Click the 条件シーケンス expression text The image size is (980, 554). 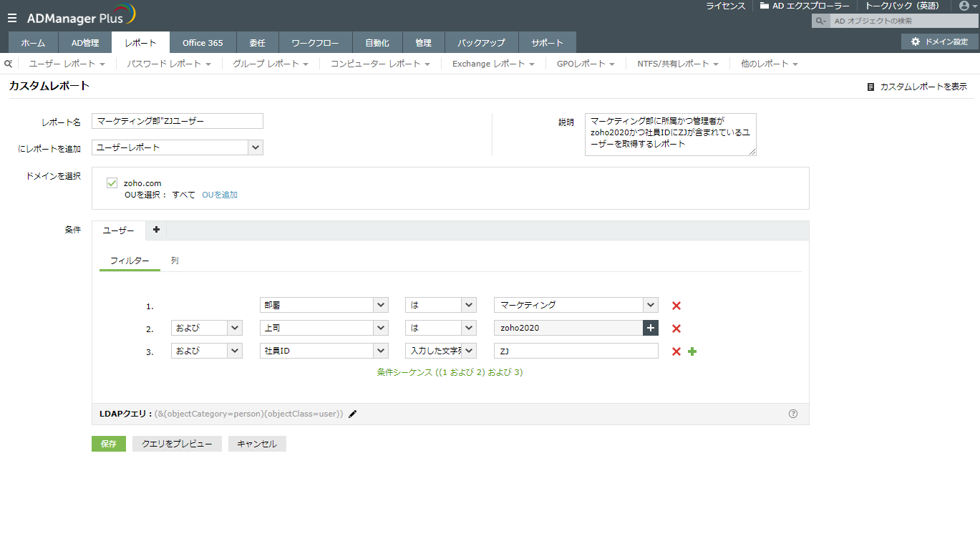click(x=450, y=372)
